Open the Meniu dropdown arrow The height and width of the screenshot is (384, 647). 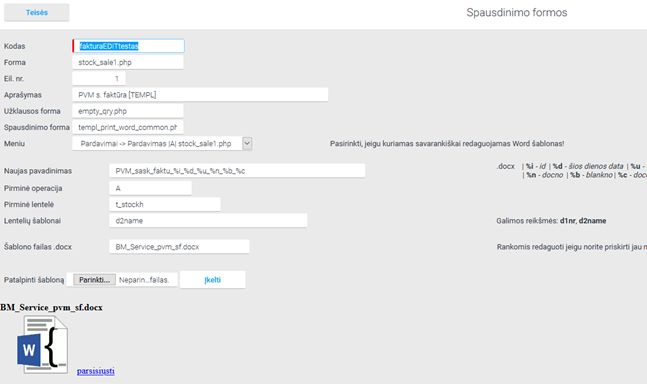[x=247, y=144]
